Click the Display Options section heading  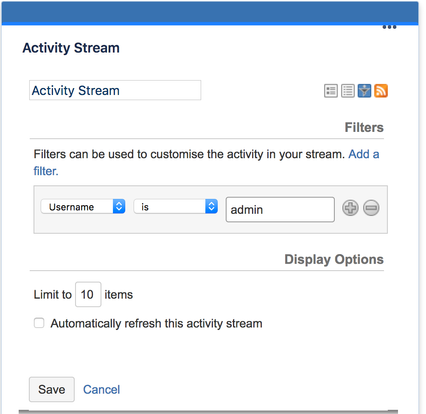(334, 259)
